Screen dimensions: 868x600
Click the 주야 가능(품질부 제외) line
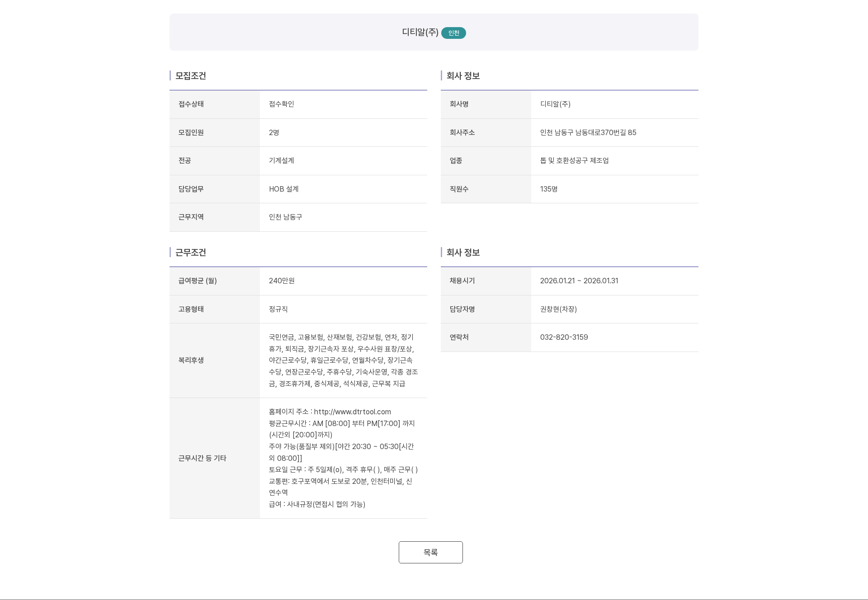pos(342,452)
